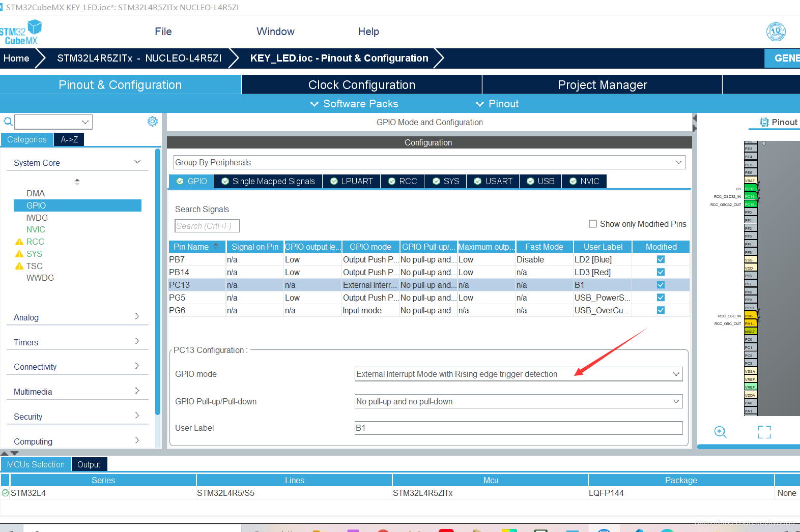
Task: Toggle Modified checkbox for PG5 row
Action: (661, 298)
